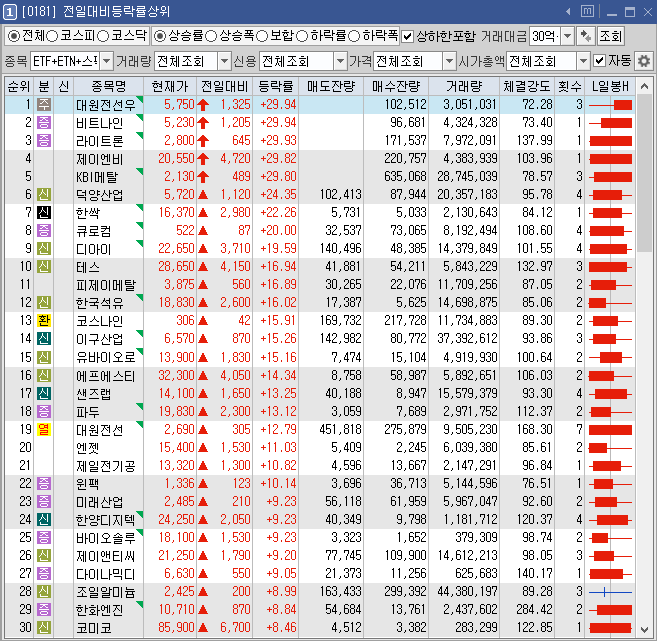Click the L일봉H column header
The width and height of the screenshot is (657, 641).
(x=610, y=86)
